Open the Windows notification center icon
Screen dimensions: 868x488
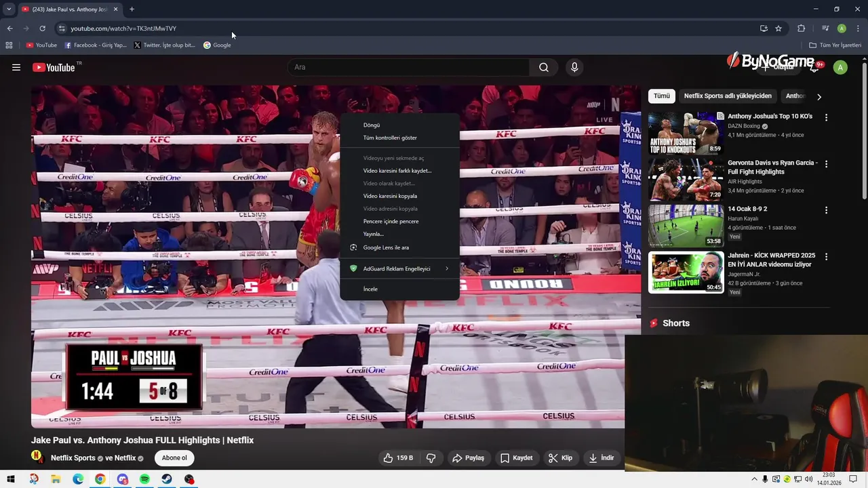coord(853,479)
